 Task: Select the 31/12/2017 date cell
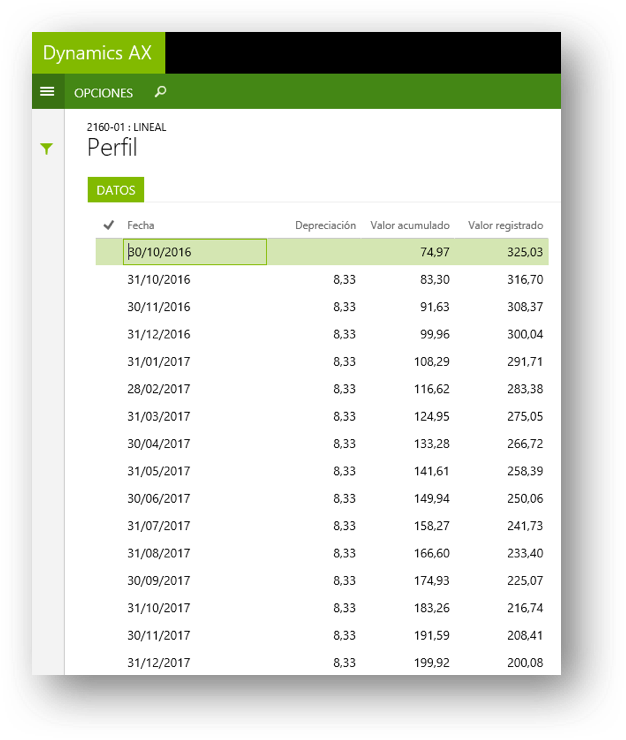[159, 663]
